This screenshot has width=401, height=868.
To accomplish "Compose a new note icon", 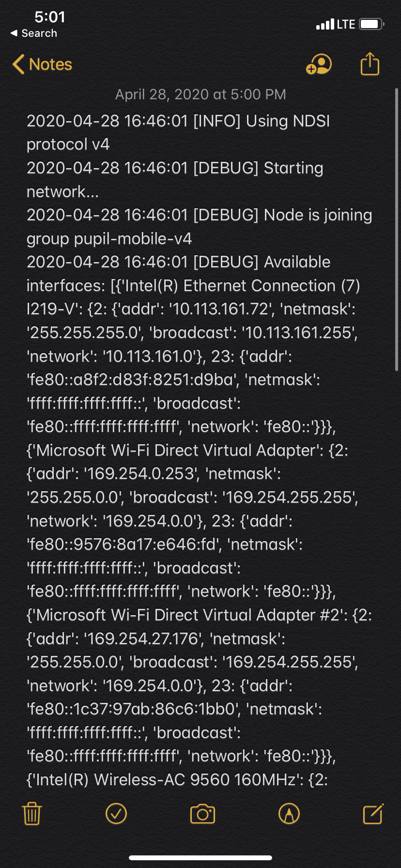I will pyautogui.click(x=373, y=813).
